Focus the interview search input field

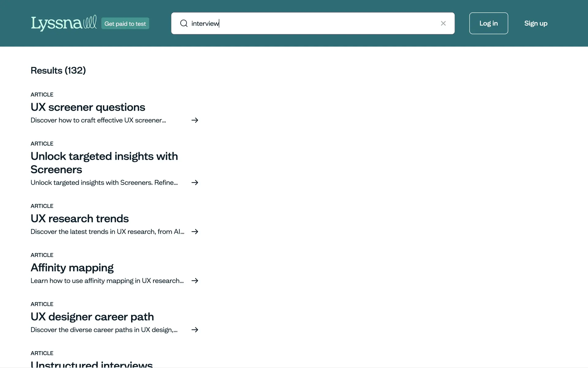pos(312,23)
